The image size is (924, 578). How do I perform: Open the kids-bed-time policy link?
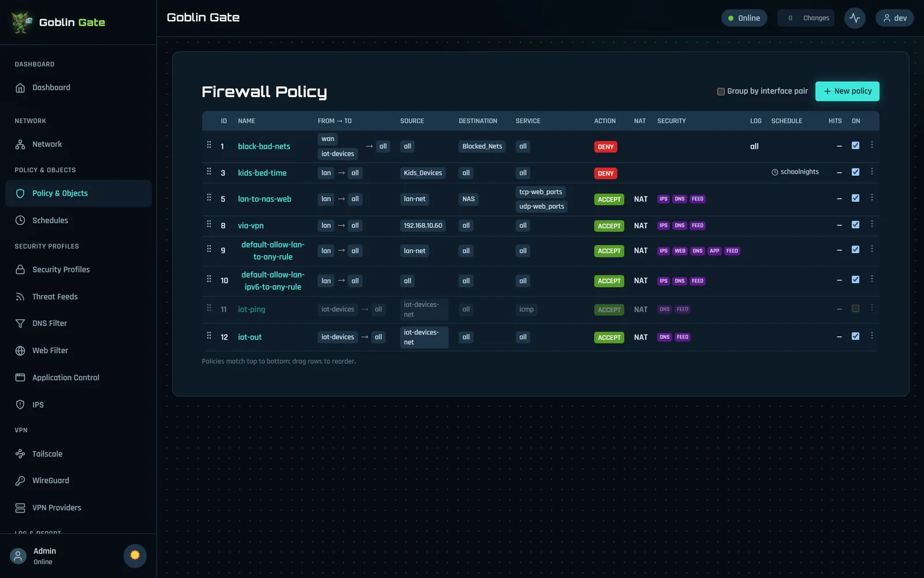pyautogui.click(x=262, y=173)
